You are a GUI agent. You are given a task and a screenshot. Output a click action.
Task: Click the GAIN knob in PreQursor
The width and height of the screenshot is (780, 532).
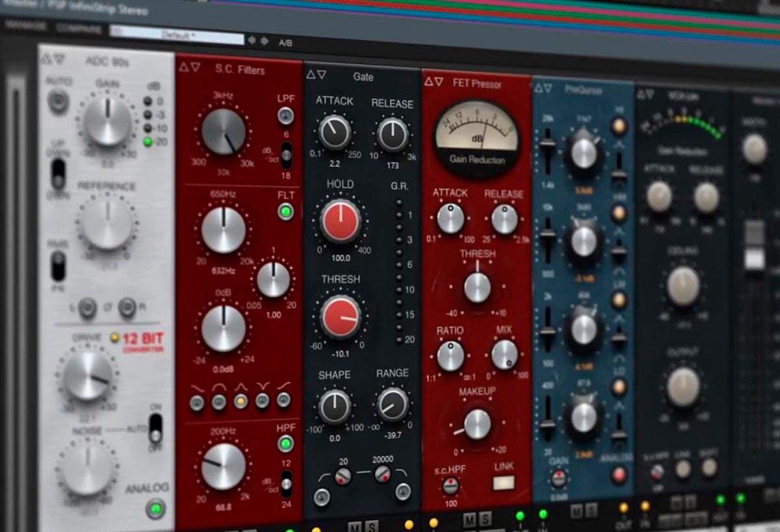click(558, 479)
